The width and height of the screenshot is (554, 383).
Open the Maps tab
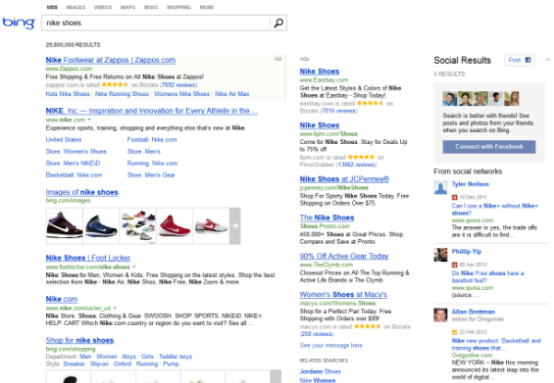(x=128, y=7)
